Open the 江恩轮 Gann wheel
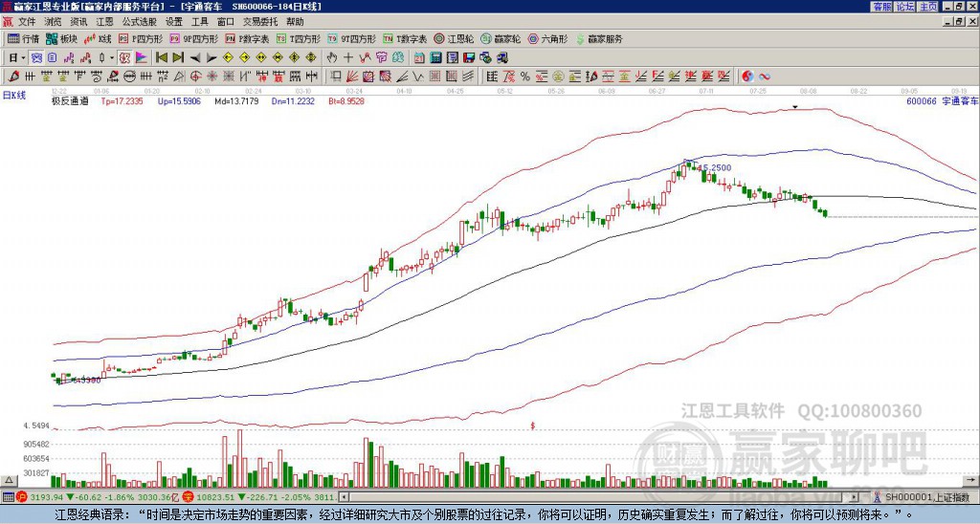The image size is (980, 524). 453,38
